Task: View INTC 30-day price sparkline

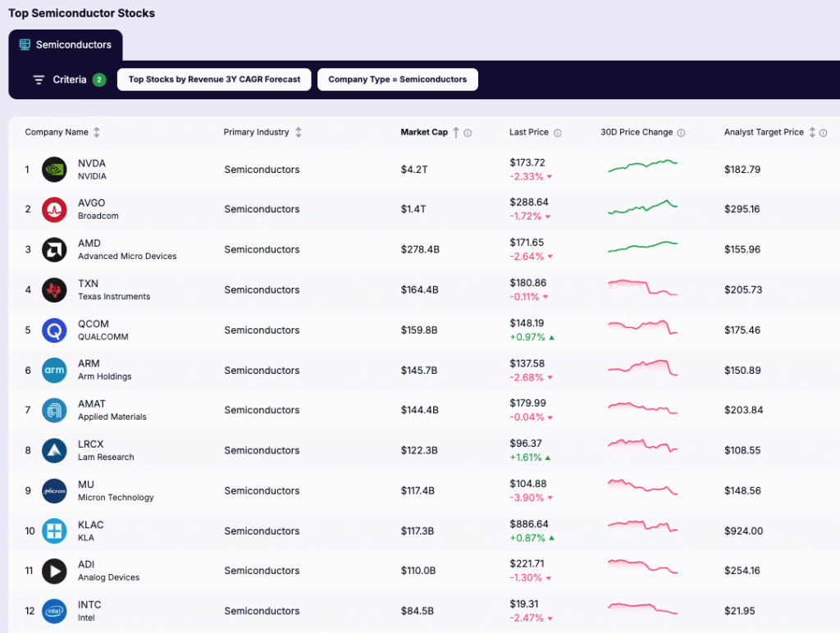Action: coord(643,608)
